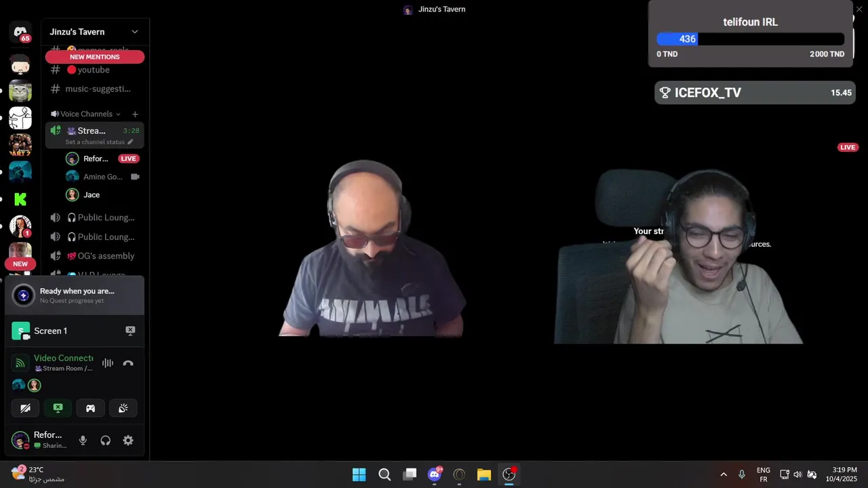Stop streaming Screen 1
The height and width of the screenshot is (488, 868).
coord(130,331)
